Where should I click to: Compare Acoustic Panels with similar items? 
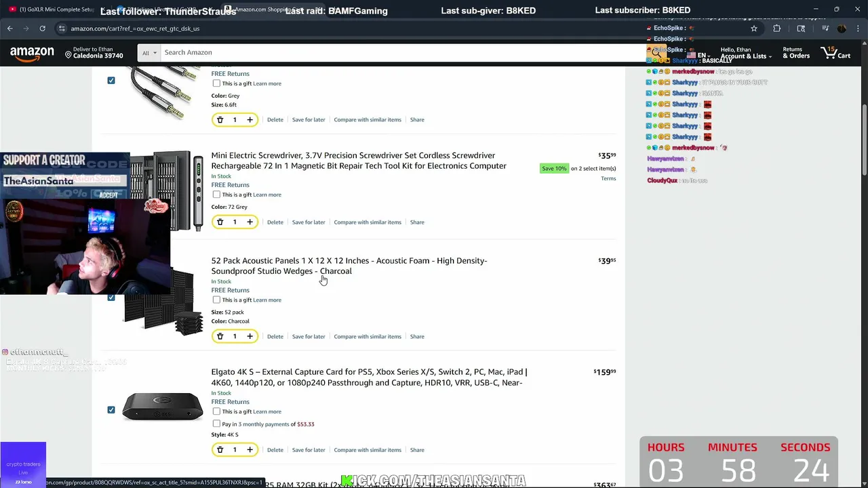368,337
